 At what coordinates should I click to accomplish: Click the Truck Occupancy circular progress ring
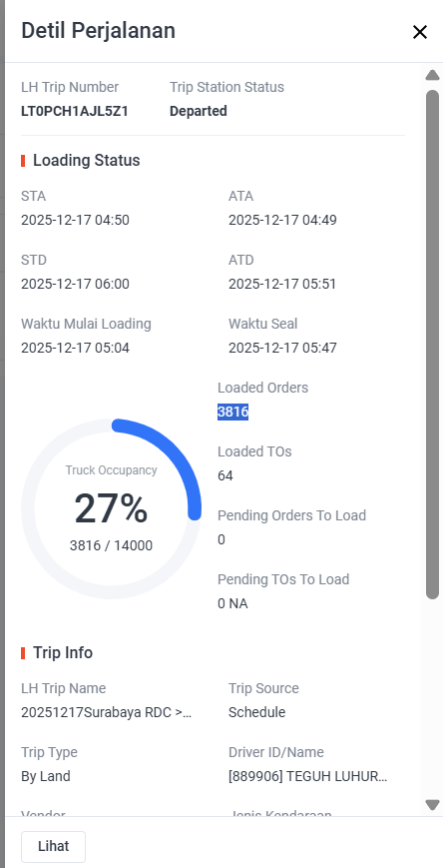pos(111,508)
